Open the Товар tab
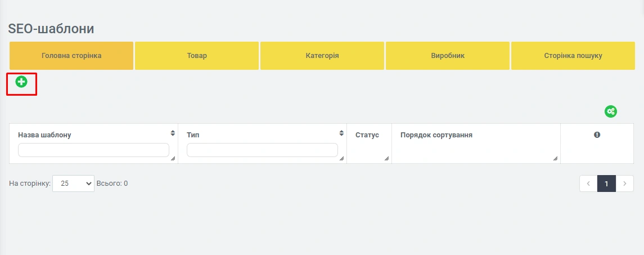Viewport: 644px width, 255px height. point(197,56)
